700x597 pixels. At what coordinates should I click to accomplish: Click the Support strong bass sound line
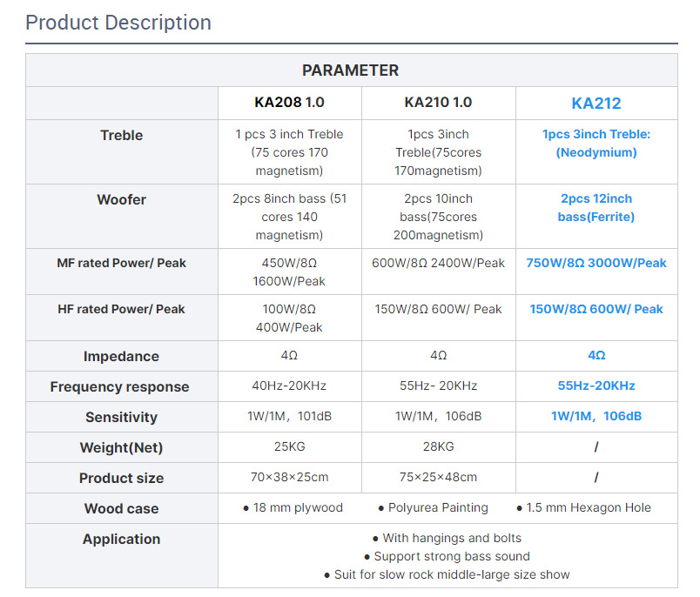point(447,556)
